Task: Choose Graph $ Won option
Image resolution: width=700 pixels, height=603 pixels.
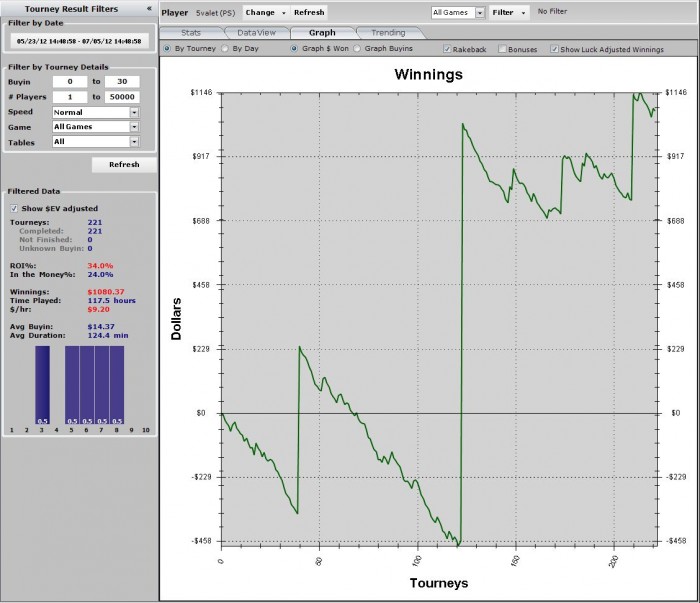Action: tap(294, 48)
